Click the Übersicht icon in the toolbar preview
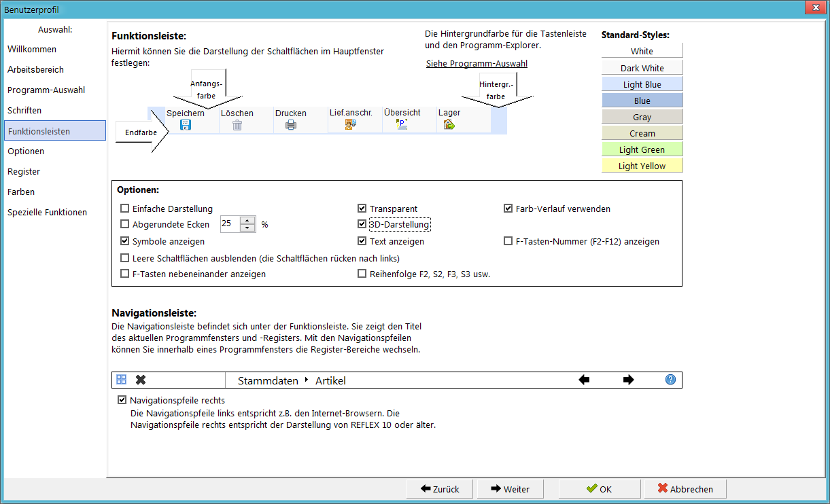This screenshot has width=830, height=504. pyautogui.click(x=402, y=125)
